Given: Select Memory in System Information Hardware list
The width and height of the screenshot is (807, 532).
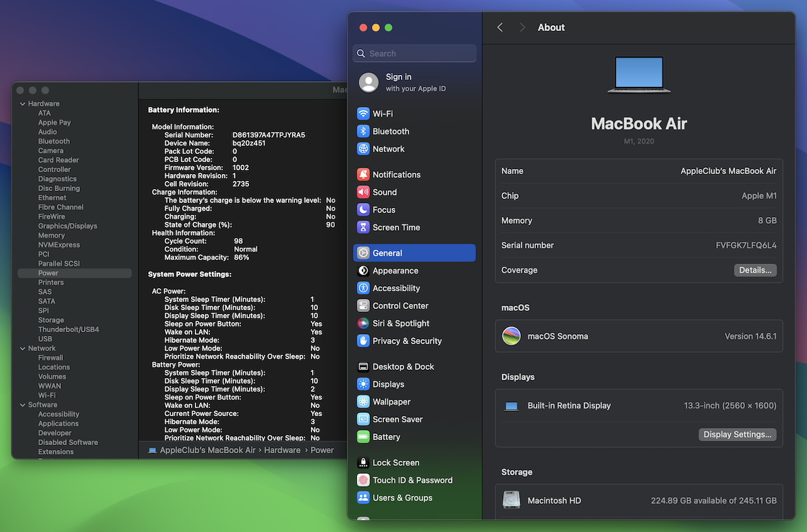Looking at the screenshot, I should 51,236.
